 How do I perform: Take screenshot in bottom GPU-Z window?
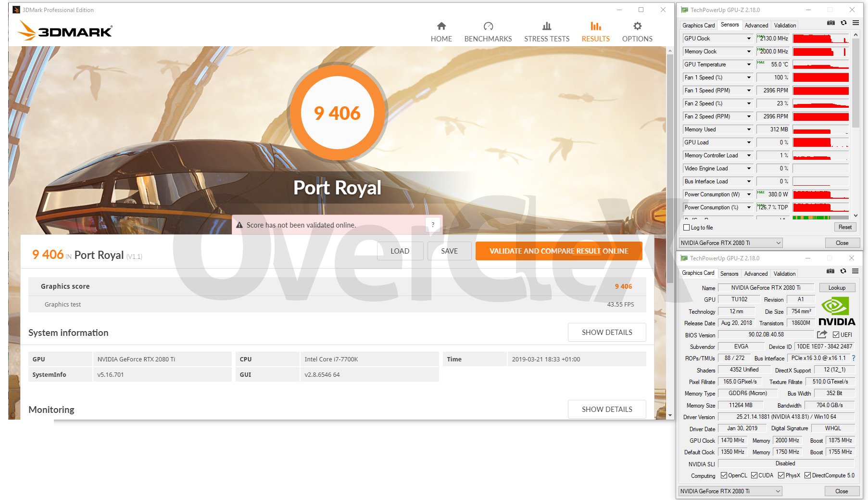point(830,271)
